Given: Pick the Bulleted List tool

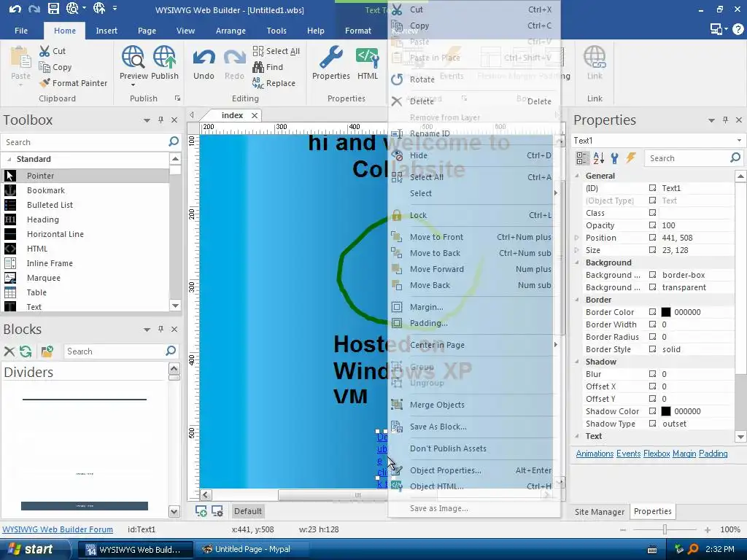Looking at the screenshot, I should [x=85, y=205].
